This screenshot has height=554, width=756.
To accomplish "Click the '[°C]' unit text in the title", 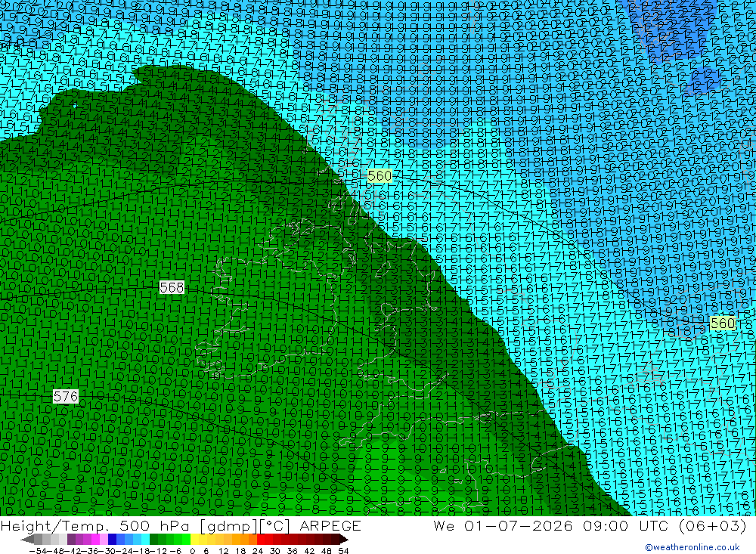I will pos(275,526).
